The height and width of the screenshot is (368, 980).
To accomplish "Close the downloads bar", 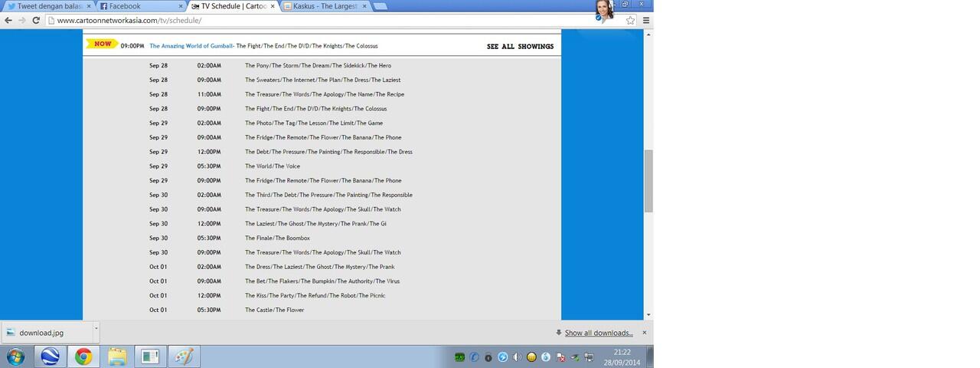I will coord(645,333).
